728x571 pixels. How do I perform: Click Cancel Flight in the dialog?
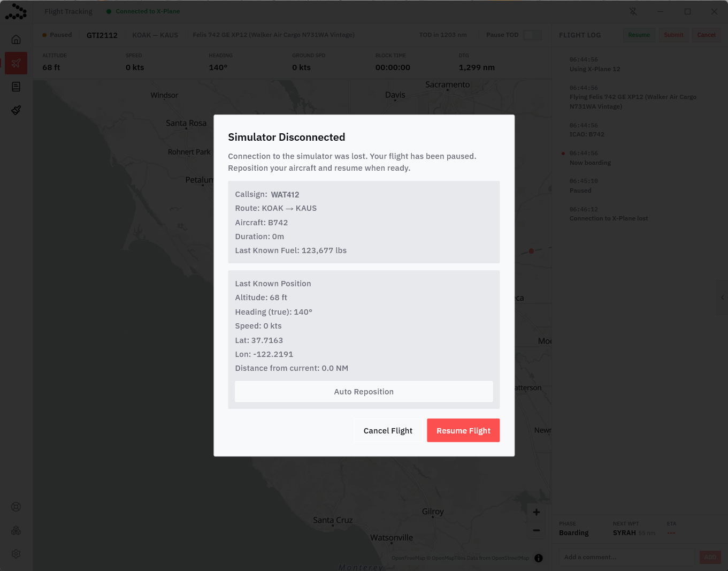pos(388,430)
